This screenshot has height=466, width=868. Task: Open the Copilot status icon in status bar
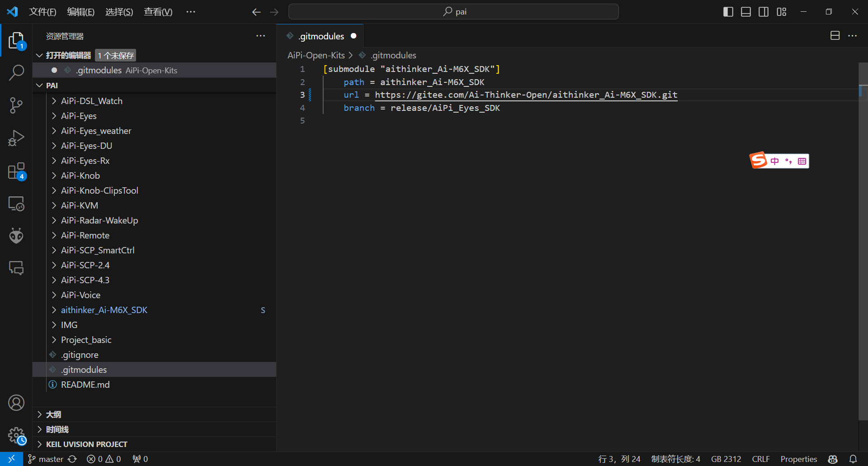833,459
